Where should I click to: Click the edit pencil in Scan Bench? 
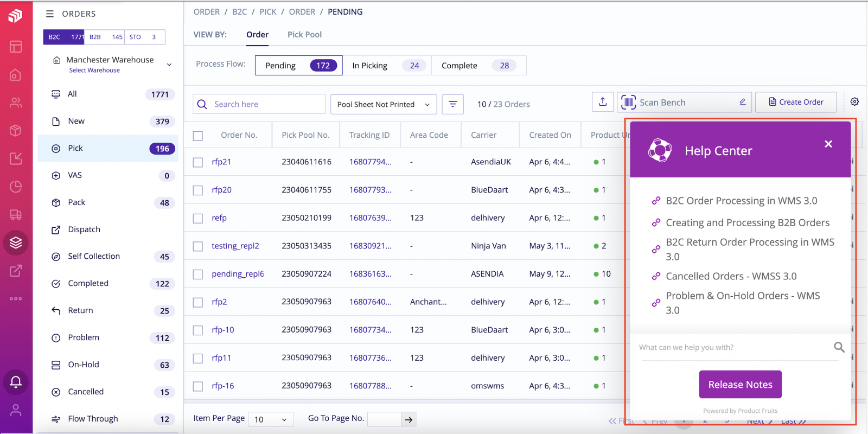(x=743, y=102)
